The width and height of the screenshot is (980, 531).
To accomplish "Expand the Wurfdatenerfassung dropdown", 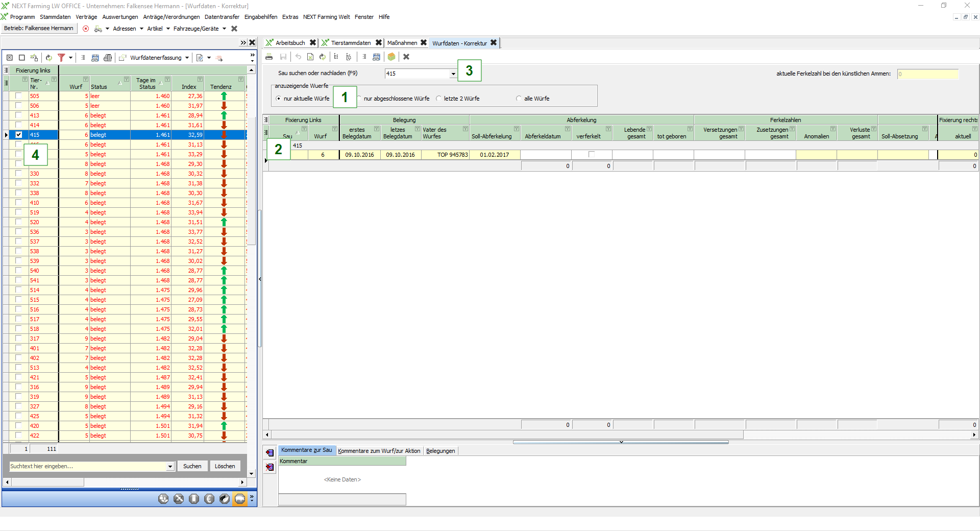I will (x=187, y=58).
